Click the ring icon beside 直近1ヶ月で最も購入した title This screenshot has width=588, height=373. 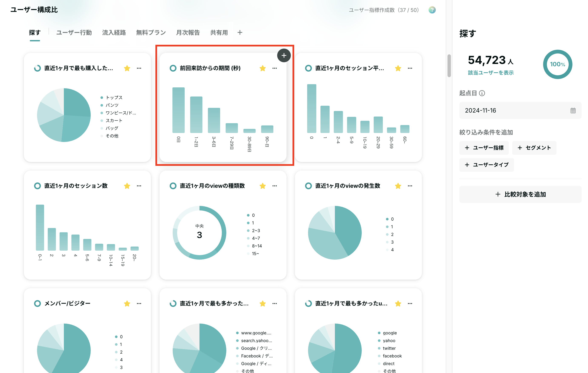pos(37,68)
